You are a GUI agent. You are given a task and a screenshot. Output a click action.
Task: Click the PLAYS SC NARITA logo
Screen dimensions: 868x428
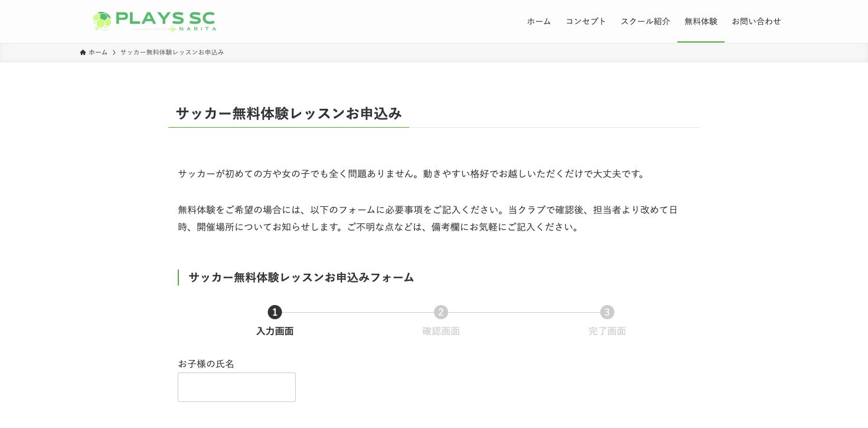[x=155, y=21]
